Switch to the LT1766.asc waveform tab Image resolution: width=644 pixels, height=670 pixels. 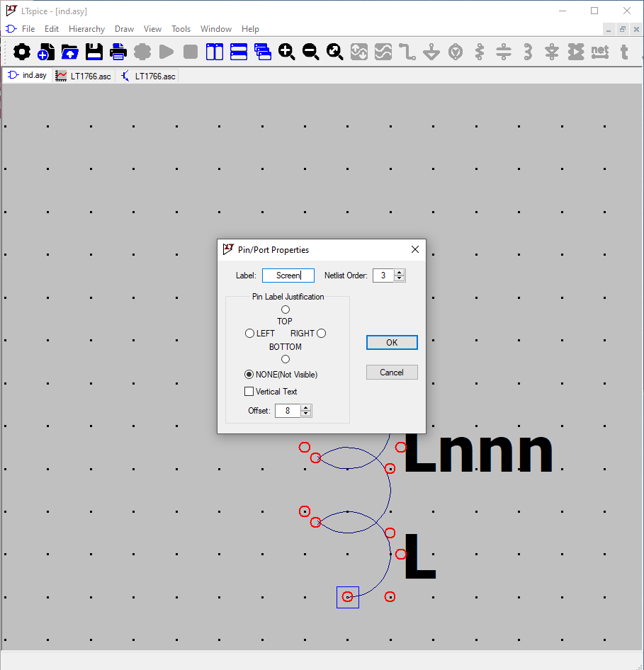tap(84, 76)
